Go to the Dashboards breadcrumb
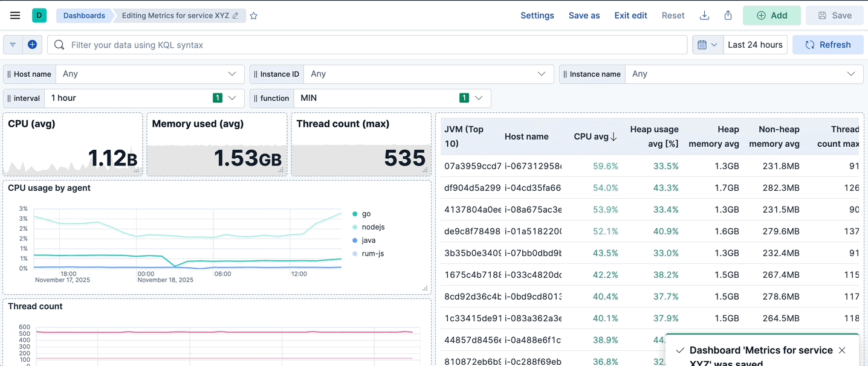 pos(84,16)
